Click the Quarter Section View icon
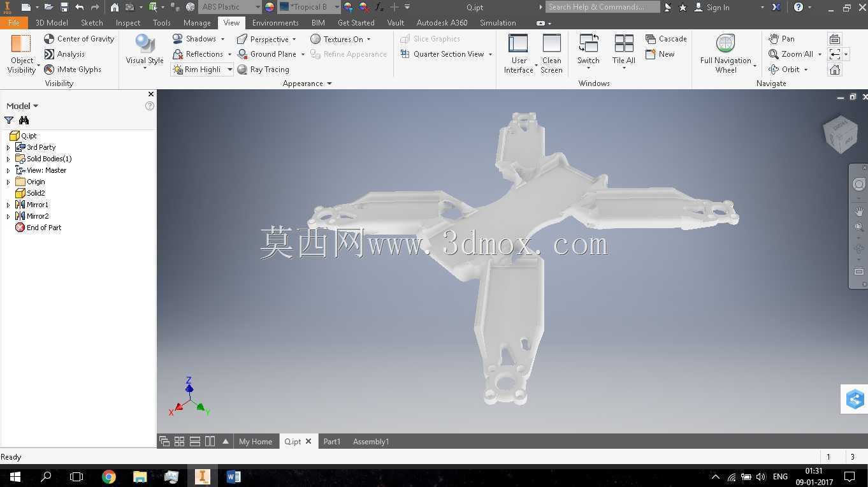 tap(405, 54)
